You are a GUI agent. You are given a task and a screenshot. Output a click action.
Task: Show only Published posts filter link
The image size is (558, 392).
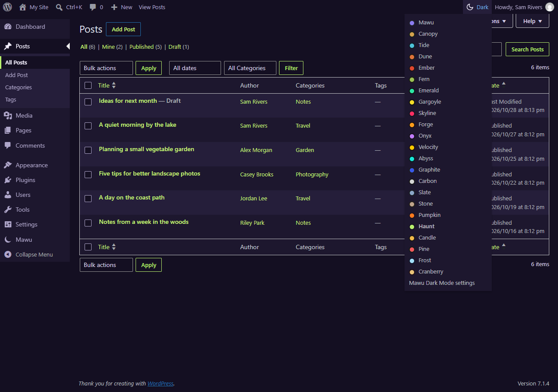(142, 47)
